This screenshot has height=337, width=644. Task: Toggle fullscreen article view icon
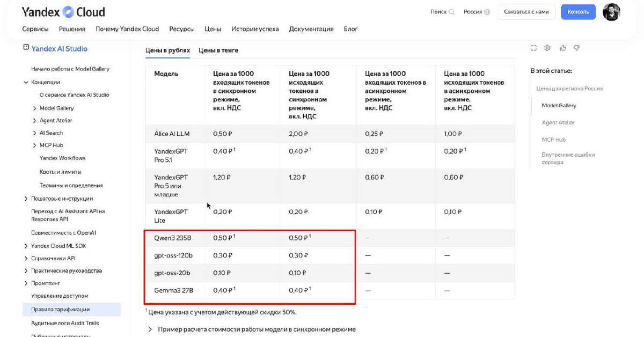533,48
